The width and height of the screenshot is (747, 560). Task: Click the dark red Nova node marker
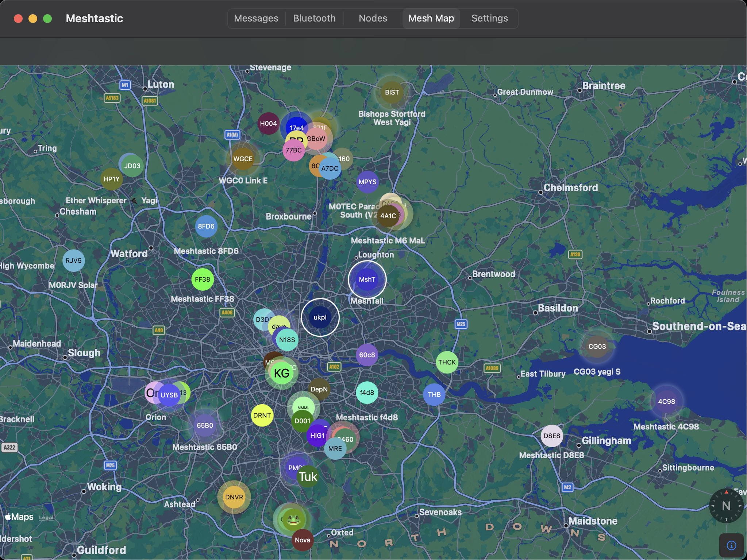[302, 540]
